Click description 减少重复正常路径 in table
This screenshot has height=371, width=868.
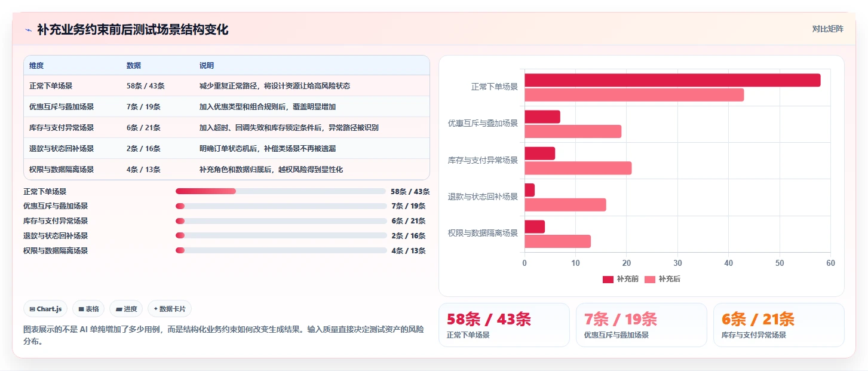(x=275, y=86)
